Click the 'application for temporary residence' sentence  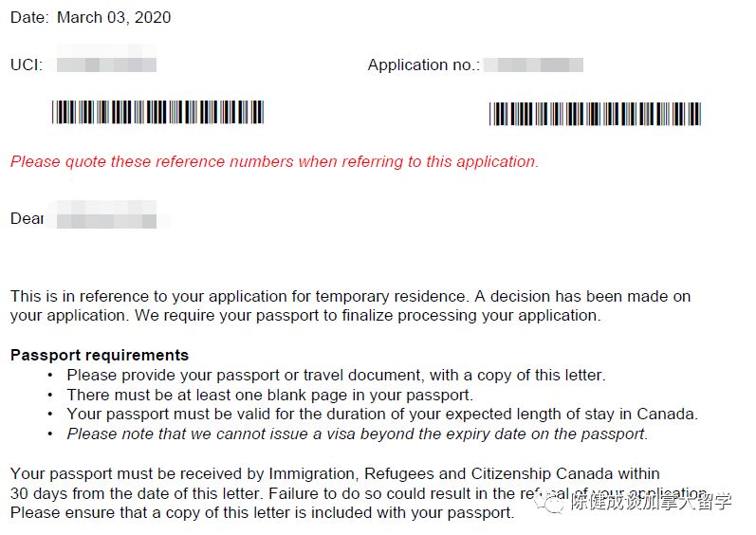351,296
